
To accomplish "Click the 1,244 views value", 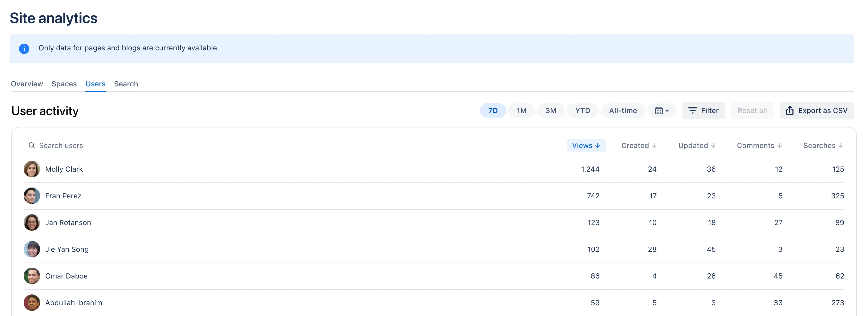I will [590, 169].
